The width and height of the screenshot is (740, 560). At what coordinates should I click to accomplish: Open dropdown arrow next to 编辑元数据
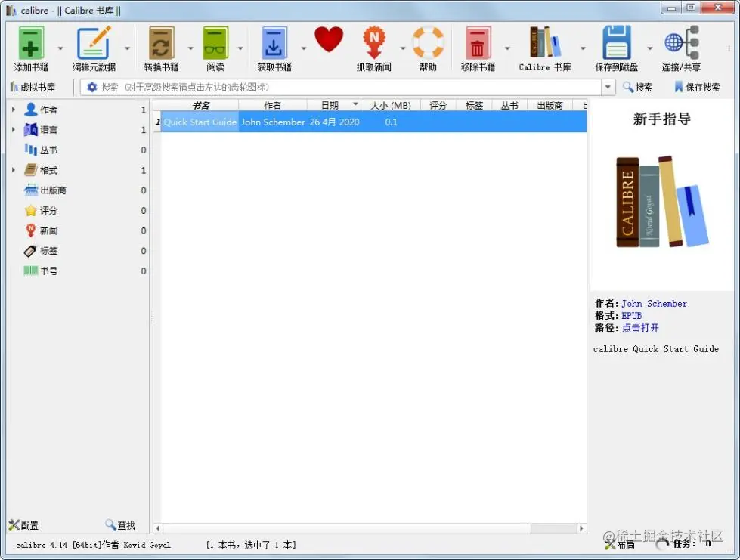tap(128, 48)
